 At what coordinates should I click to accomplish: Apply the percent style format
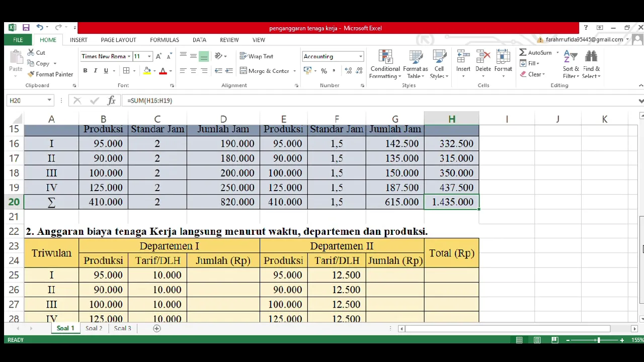click(x=324, y=71)
